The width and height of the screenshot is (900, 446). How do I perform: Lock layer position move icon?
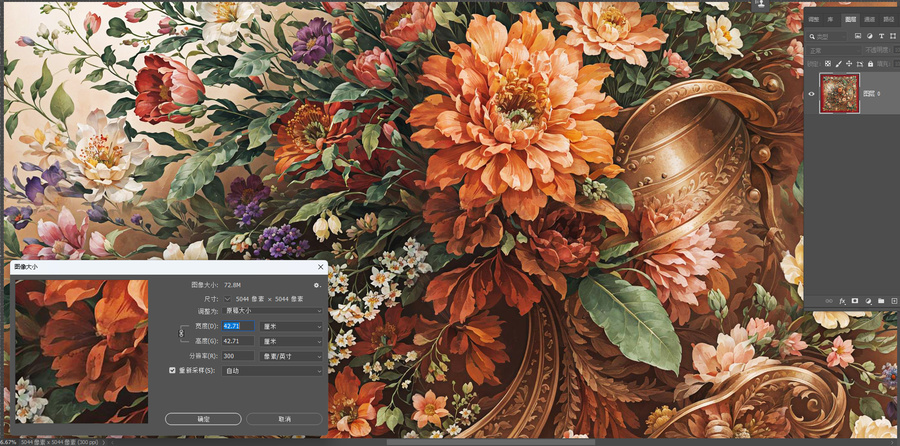849,64
